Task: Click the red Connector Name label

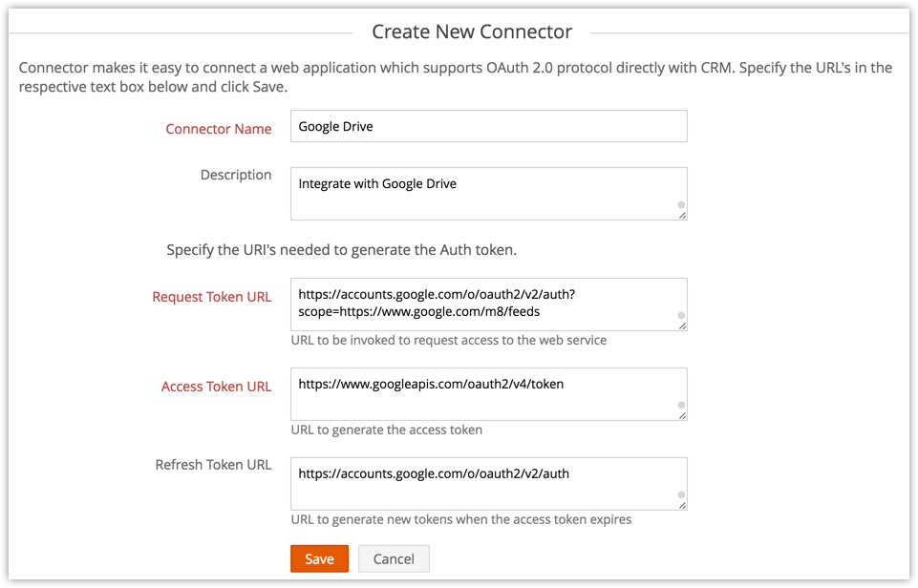Action: click(219, 129)
